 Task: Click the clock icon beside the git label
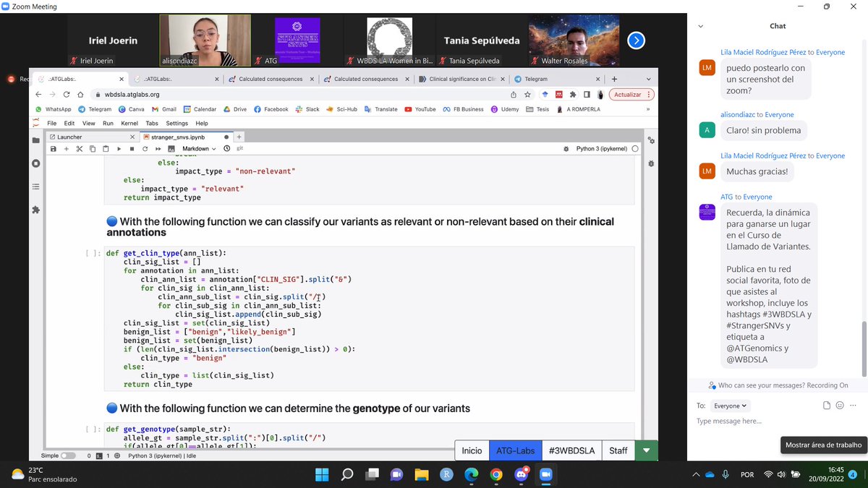[x=227, y=149]
